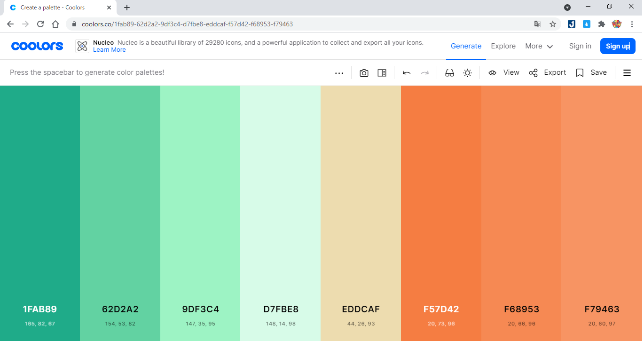Viewport: 644px width, 341px height.
Task: Open the three-dots more options menu
Action: 339,73
